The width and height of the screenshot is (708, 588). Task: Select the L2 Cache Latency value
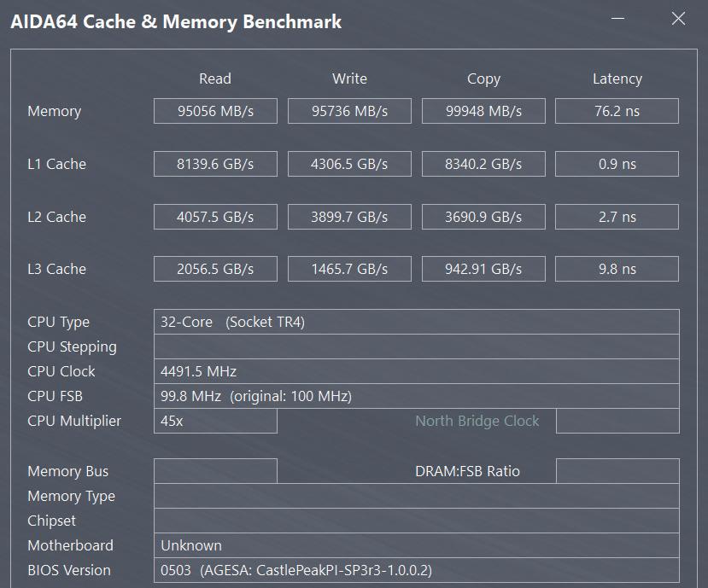pos(617,217)
